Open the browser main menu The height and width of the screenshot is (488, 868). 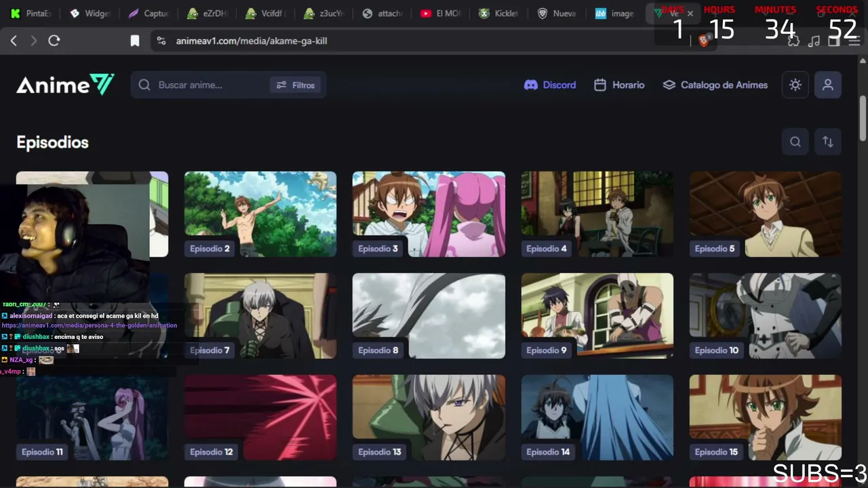(854, 41)
